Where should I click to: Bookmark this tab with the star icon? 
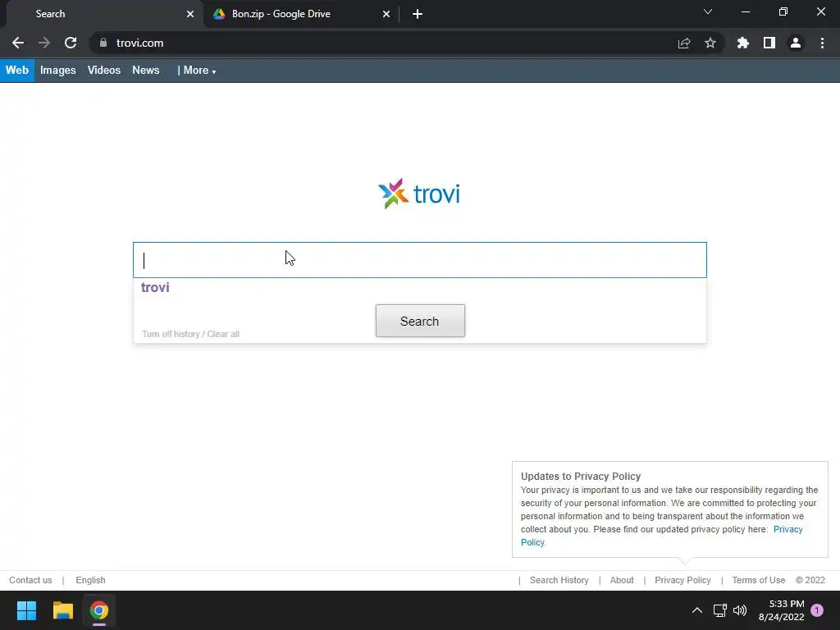(710, 43)
